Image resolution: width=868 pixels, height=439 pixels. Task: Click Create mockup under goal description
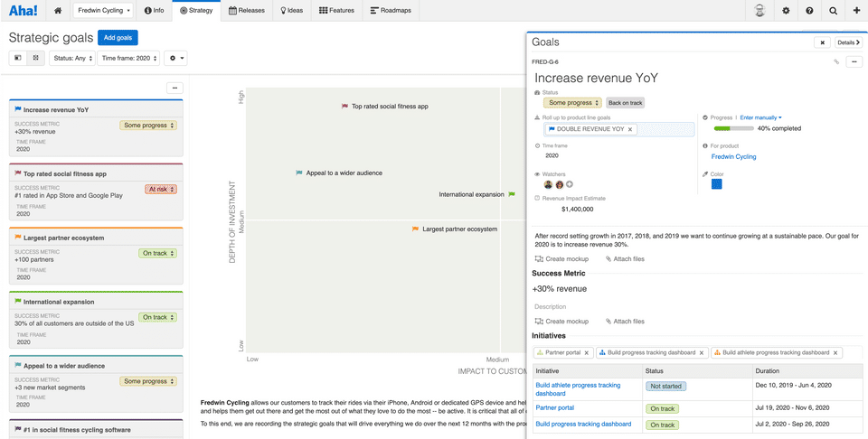click(561, 258)
